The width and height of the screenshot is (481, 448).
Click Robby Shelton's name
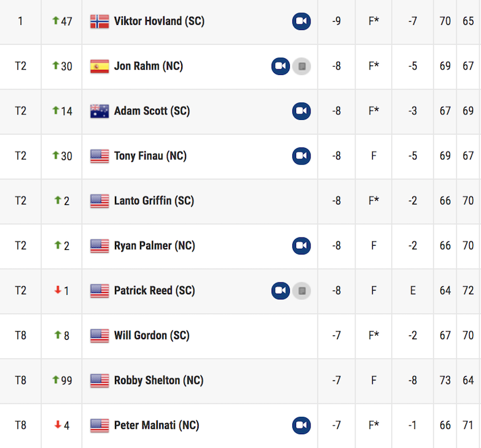point(159,381)
